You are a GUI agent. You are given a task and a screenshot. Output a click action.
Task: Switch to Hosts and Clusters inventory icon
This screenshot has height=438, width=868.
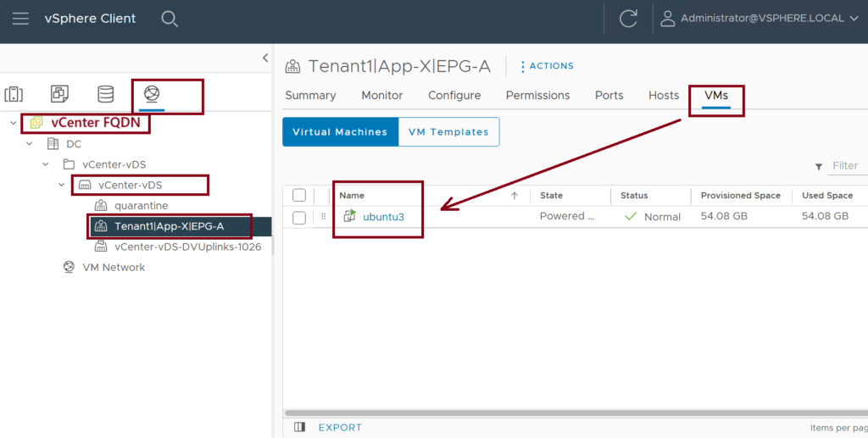point(14,94)
